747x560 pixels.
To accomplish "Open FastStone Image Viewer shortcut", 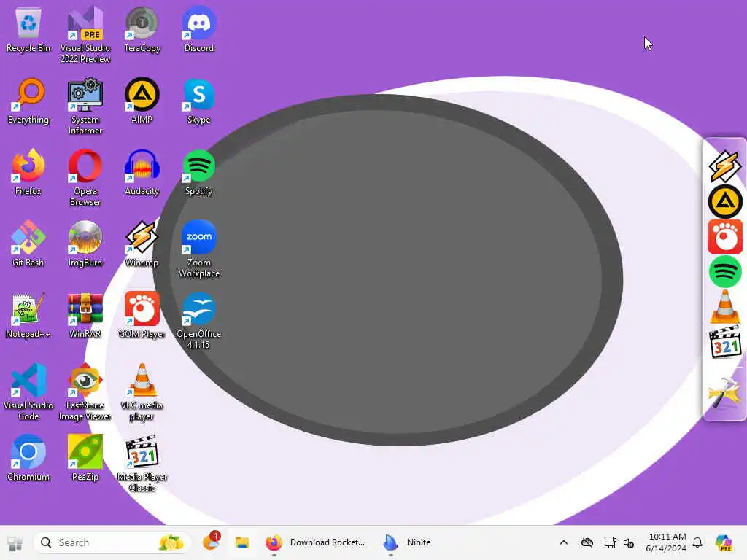I will [85, 392].
